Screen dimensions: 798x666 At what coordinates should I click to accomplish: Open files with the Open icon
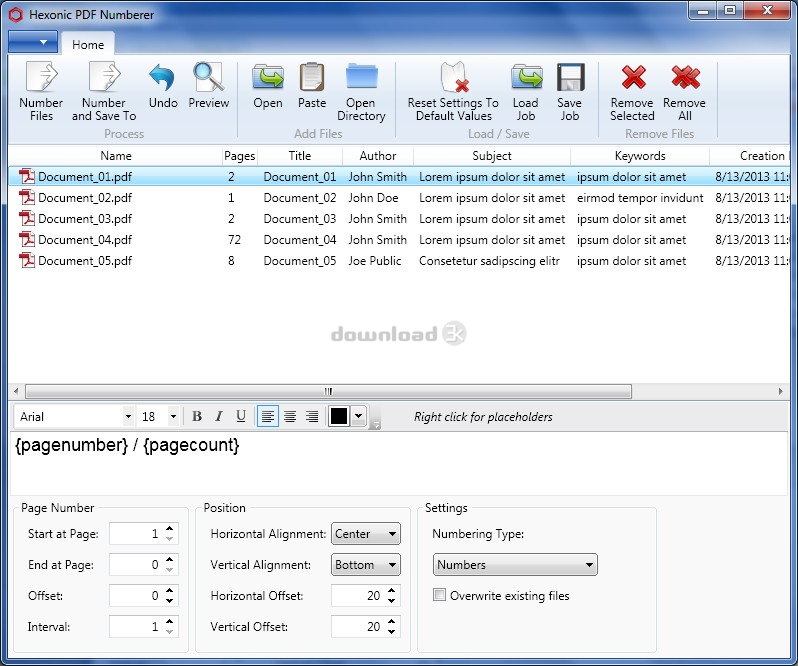[268, 77]
